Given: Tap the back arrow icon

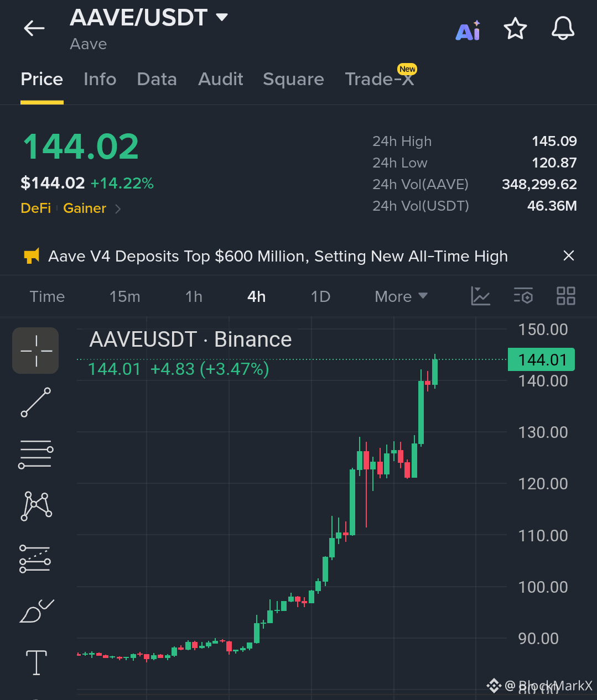Looking at the screenshot, I should tap(34, 28).
